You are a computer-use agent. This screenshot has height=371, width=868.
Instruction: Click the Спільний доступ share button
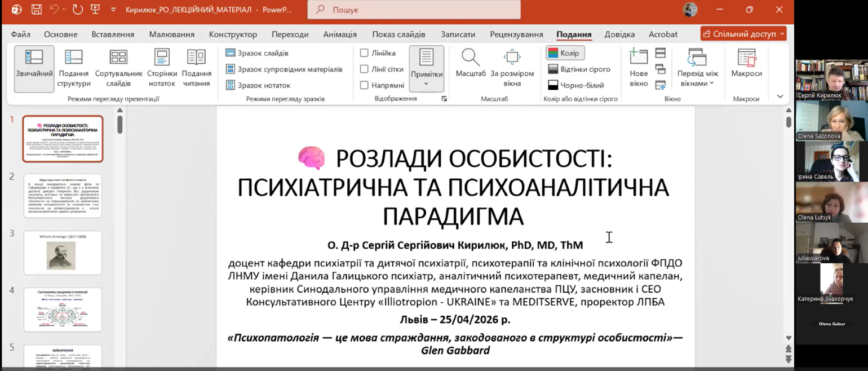coord(743,34)
